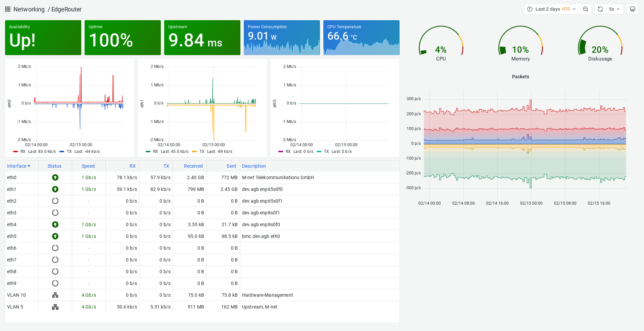This screenshot has width=644, height=331.
Task: Click the Packets panel title
Action: [520, 77]
